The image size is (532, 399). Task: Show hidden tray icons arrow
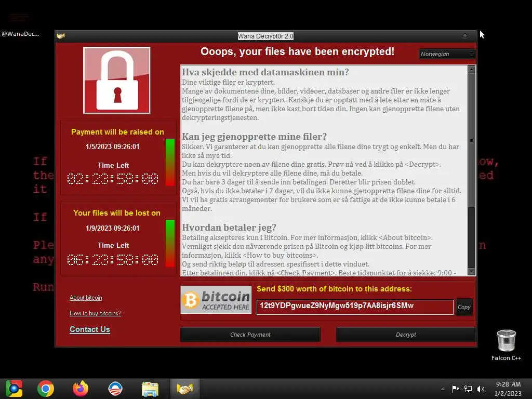pyautogui.click(x=443, y=389)
